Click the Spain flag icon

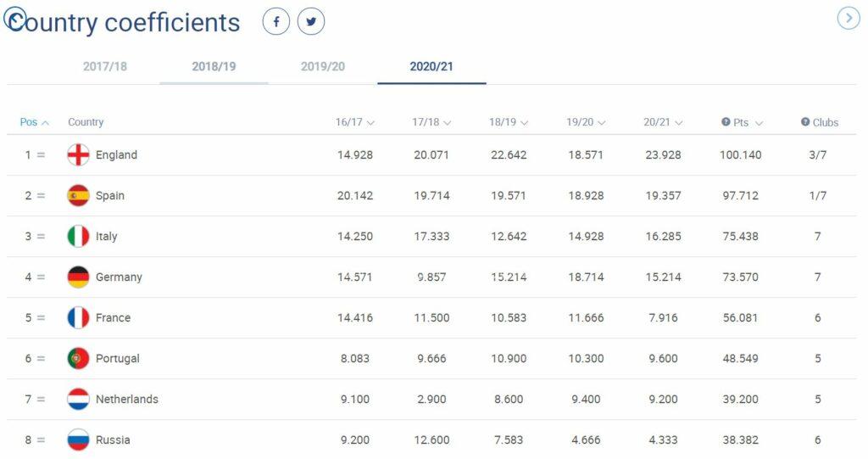pos(78,196)
